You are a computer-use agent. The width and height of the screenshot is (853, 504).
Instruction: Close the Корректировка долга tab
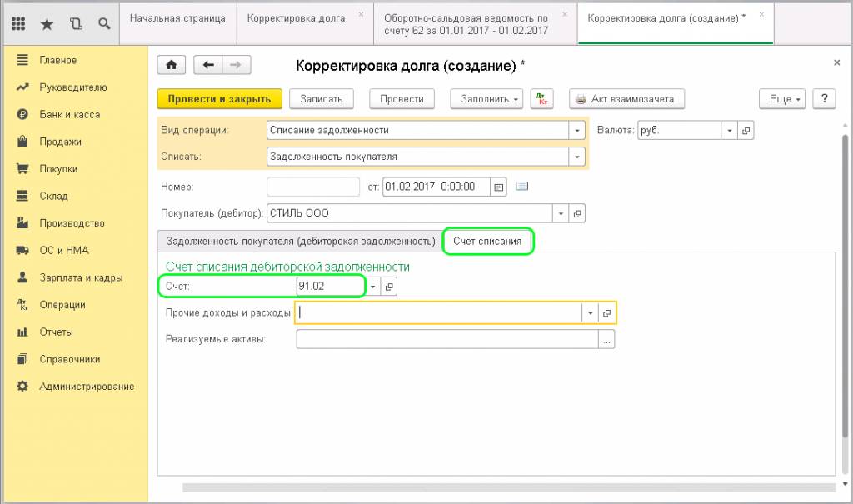(361, 14)
